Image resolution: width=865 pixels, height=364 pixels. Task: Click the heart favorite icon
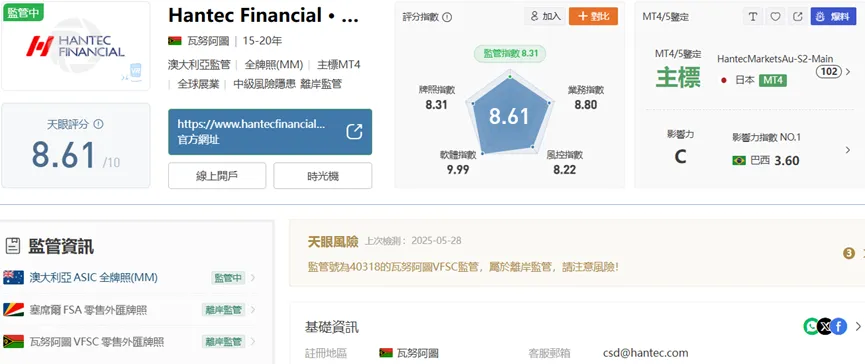(775, 17)
